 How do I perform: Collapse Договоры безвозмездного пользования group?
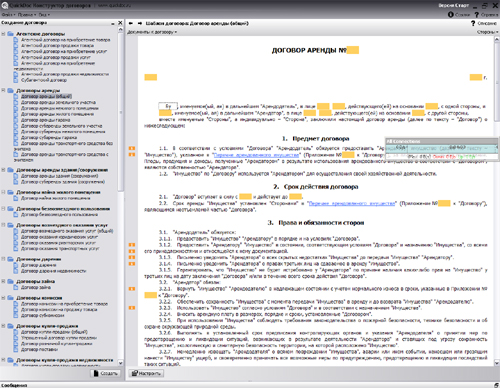[3, 208]
